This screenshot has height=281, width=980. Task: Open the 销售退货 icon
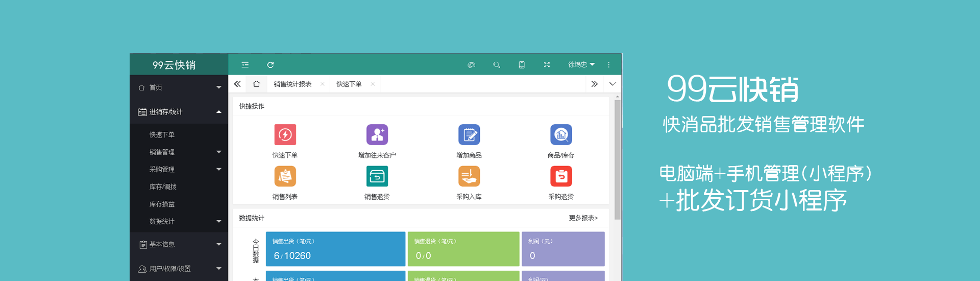coord(377,177)
